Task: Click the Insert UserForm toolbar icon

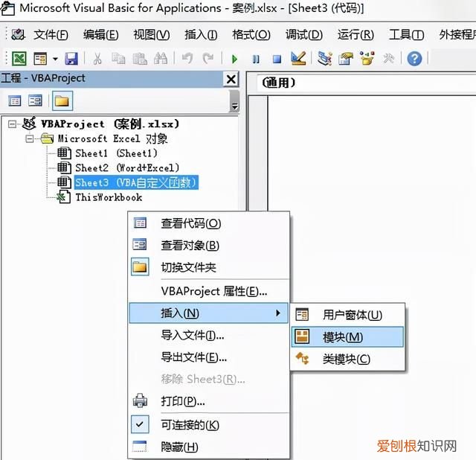Action: [x=40, y=58]
